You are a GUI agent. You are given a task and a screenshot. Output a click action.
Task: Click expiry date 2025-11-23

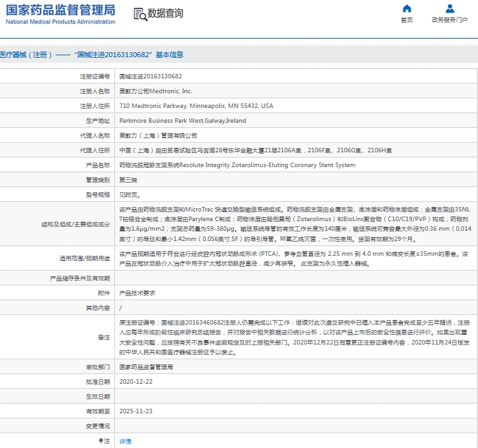click(x=136, y=411)
